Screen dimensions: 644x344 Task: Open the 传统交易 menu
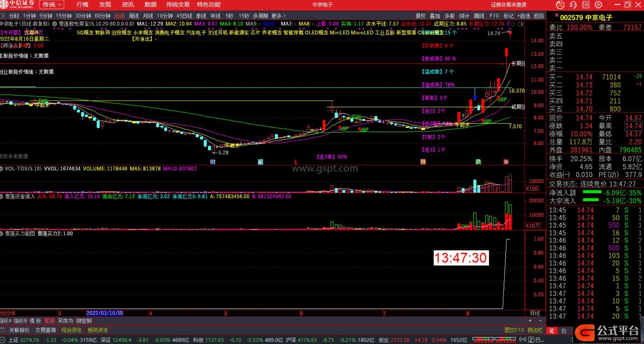178,5
